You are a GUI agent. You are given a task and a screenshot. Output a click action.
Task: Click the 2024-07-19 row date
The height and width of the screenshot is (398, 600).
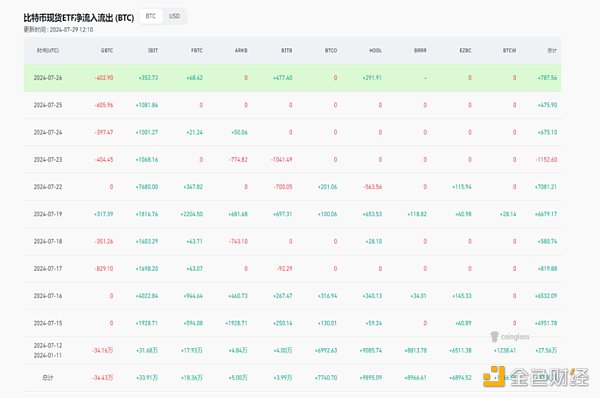pyautogui.click(x=48, y=214)
